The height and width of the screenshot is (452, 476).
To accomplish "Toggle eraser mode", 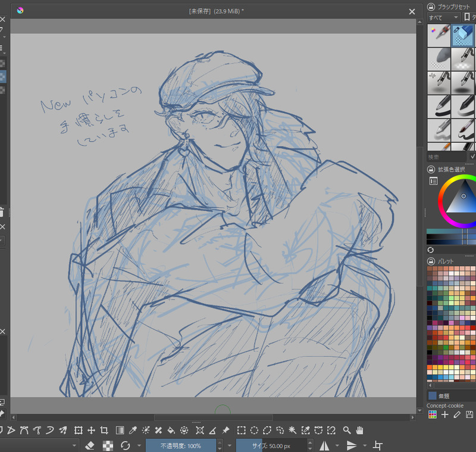I will (x=90, y=445).
